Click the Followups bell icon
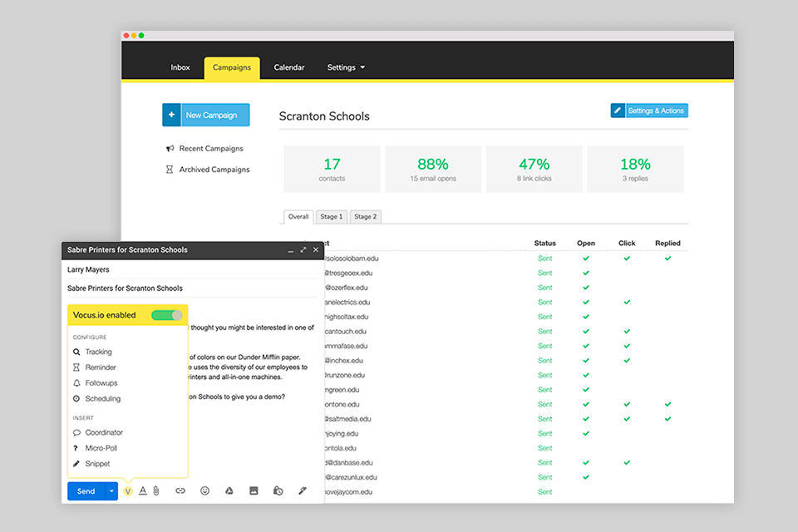The width and height of the screenshot is (798, 532). 76,383
